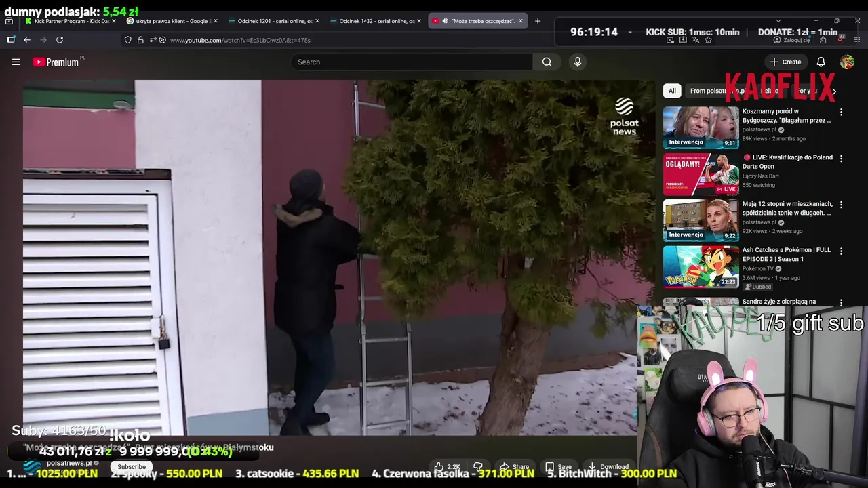The width and height of the screenshot is (868, 488).
Task: Close the Kick Partner Program tab
Action: point(114,21)
